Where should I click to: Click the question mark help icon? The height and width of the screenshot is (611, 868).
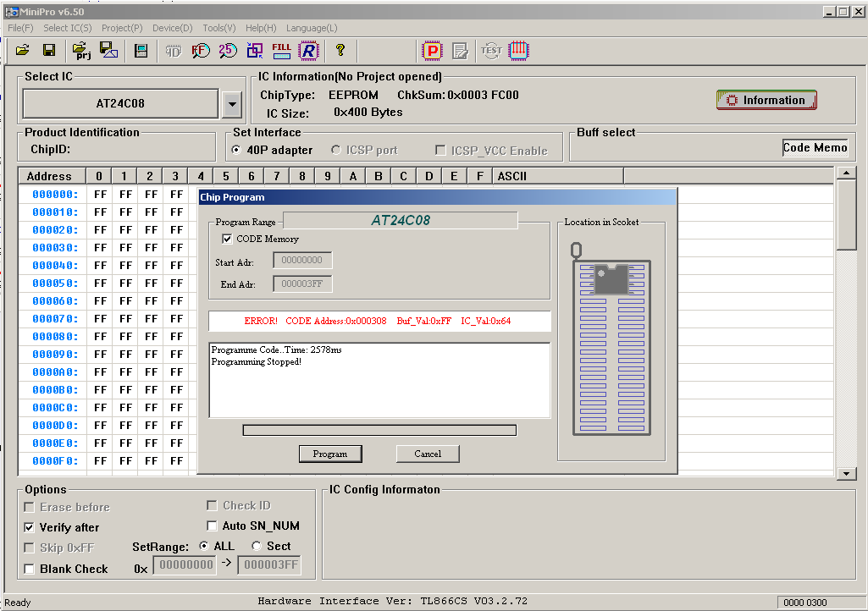click(340, 51)
